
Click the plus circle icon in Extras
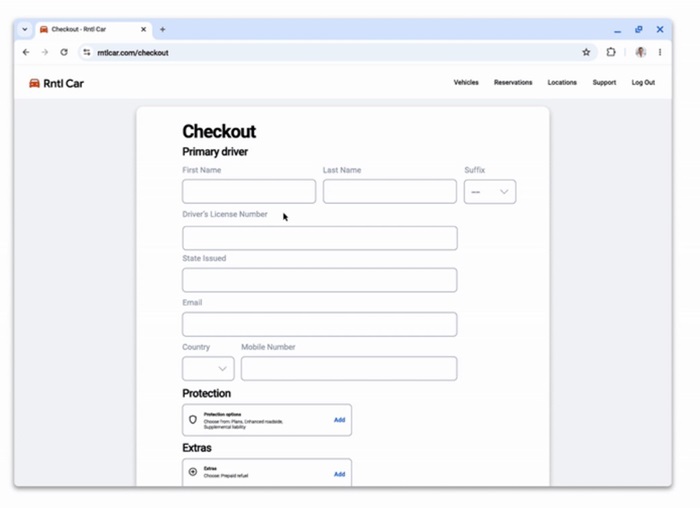coord(193,472)
